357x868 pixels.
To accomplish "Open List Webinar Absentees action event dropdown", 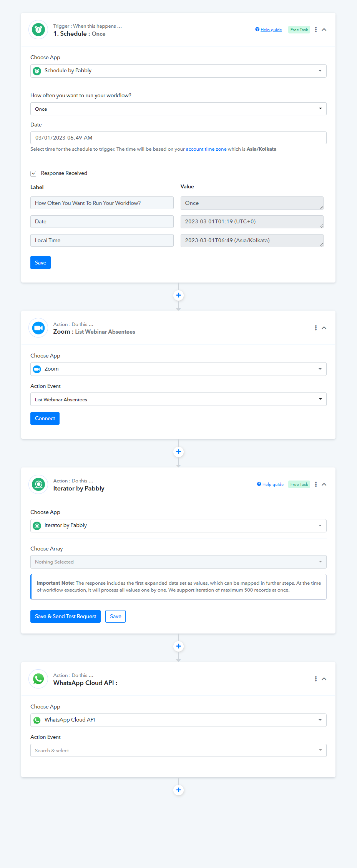I will tap(178, 399).
